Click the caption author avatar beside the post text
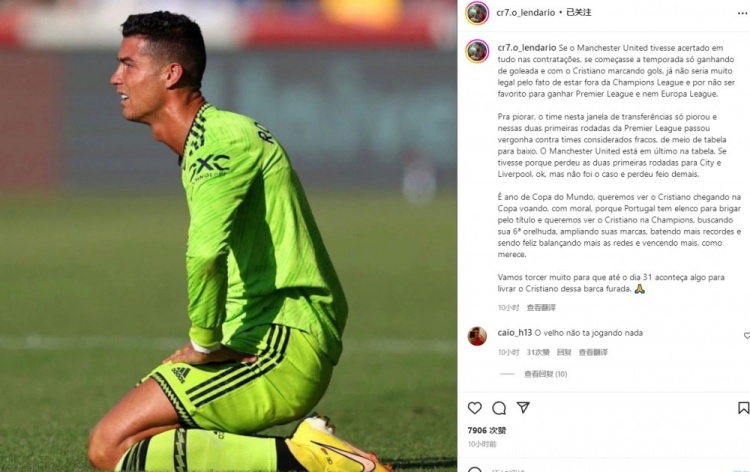Image resolution: width=750 pixels, height=472 pixels. pyautogui.click(x=477, y=52)
